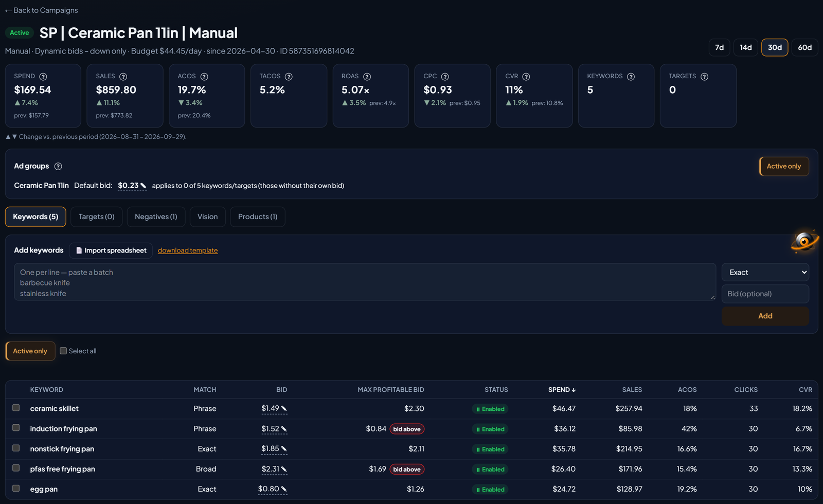
Task: Click bid above badge for induction frying pan
Action: coord(407,429)
